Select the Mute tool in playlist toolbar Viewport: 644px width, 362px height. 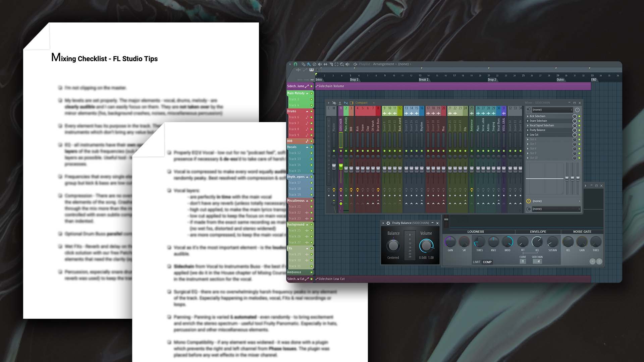point(320,64)
